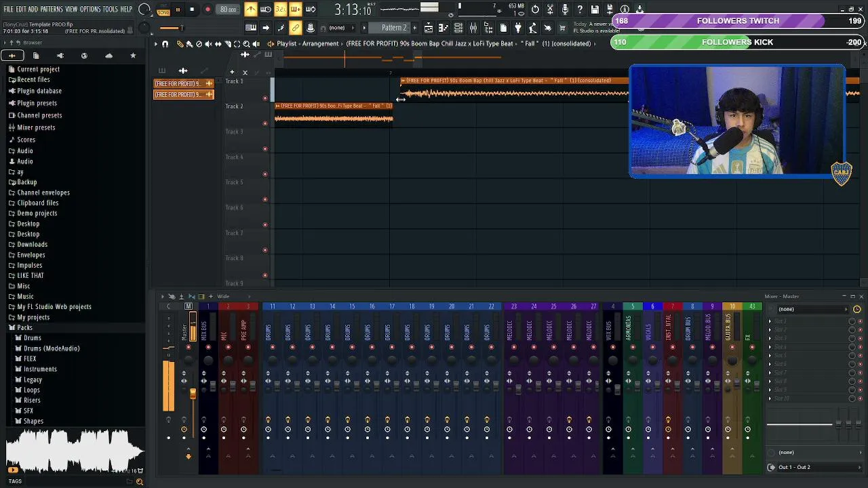Click the TAGS label in browser

pos(15,481)
